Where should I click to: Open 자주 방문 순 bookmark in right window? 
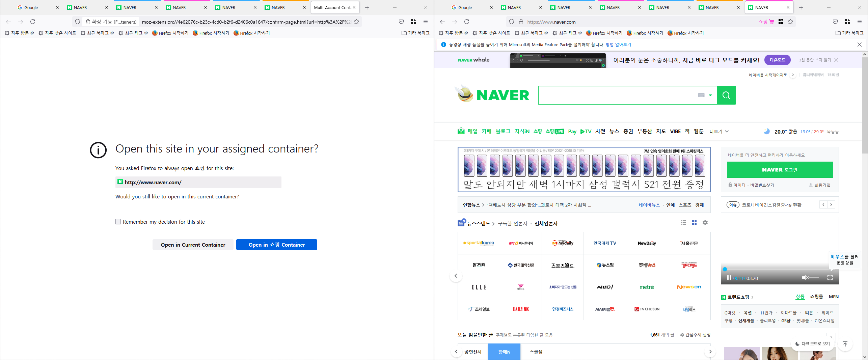pyautogui.click(x=454, y=33)
